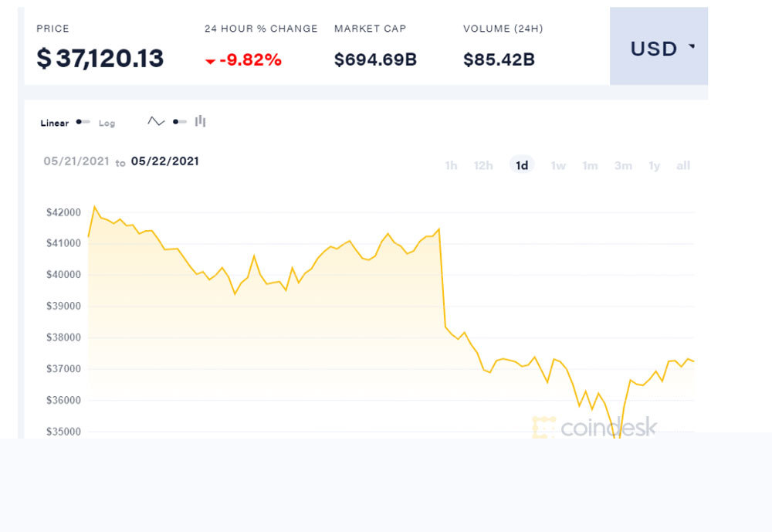Select the 1h timeframe tab

[451, 164]
